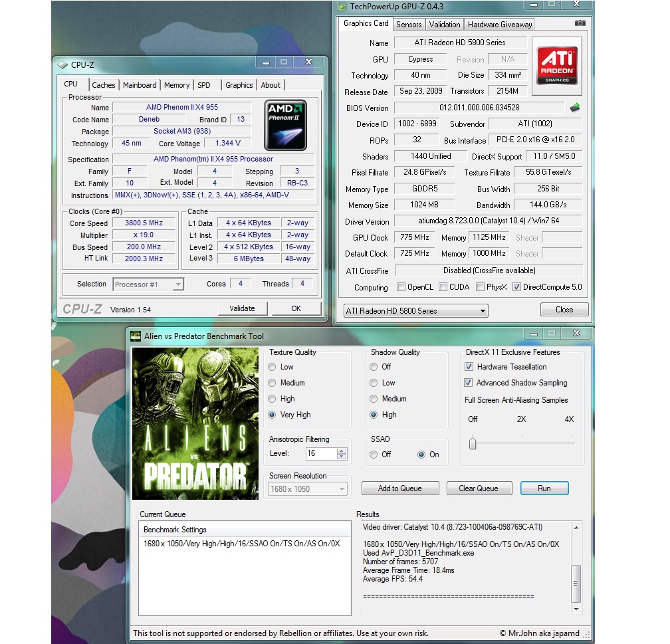
Task: Set SSAO to On
Action: tap(421, 455)
